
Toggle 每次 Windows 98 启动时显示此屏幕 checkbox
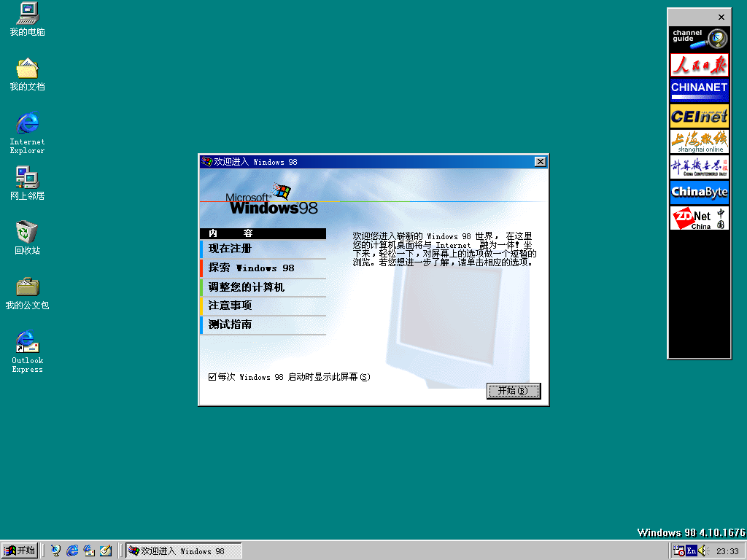pyautogui.click(x=212, y=377)
